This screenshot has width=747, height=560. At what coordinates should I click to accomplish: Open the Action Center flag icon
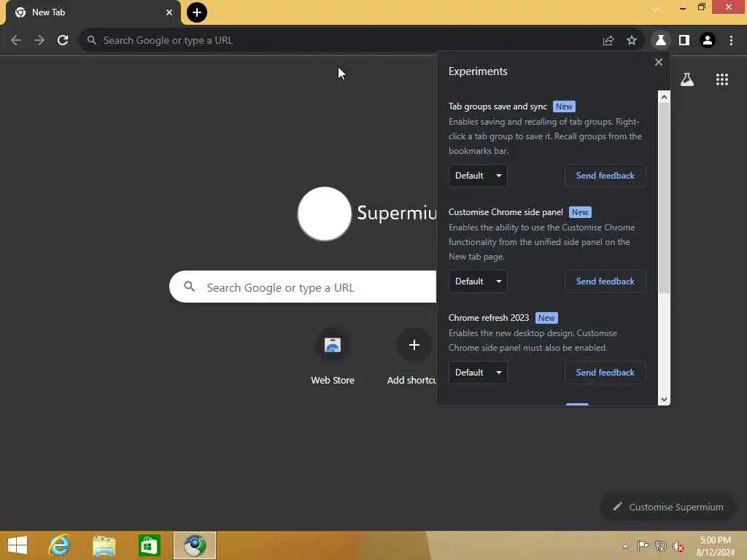643,546
